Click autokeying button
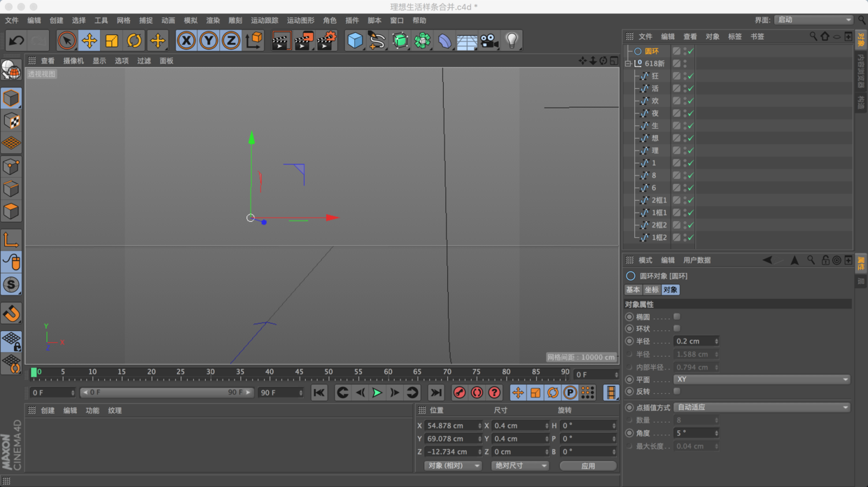 click(x=477, y=393)
